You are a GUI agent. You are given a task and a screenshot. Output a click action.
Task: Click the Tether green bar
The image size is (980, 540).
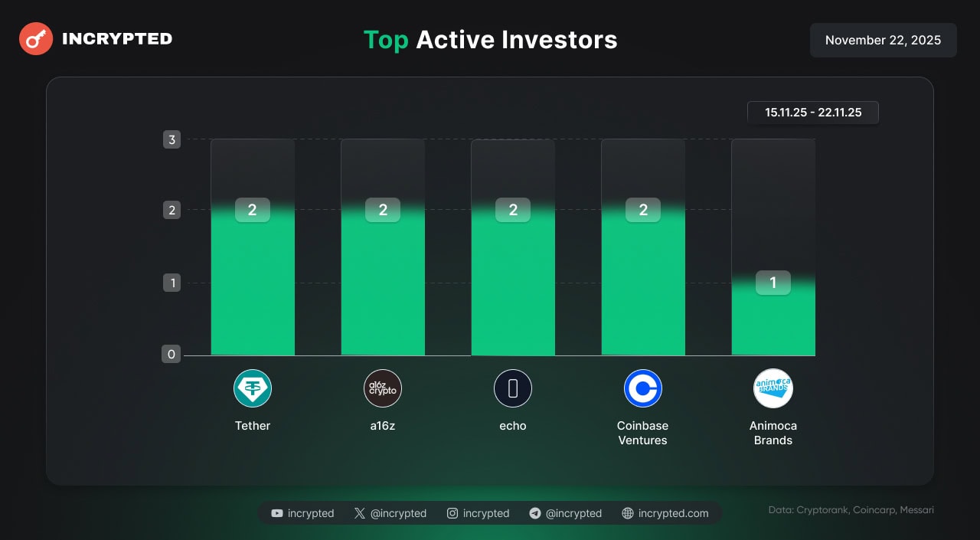pos(253,291)
